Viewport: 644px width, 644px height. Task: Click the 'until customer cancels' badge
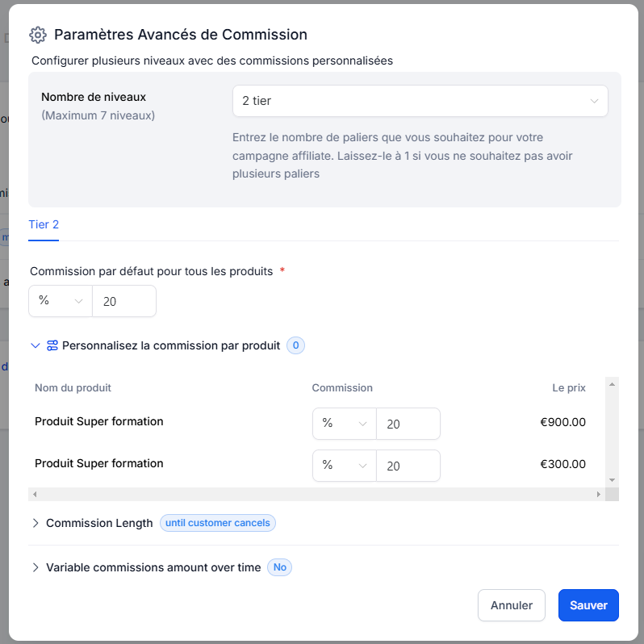pos(218,523)
